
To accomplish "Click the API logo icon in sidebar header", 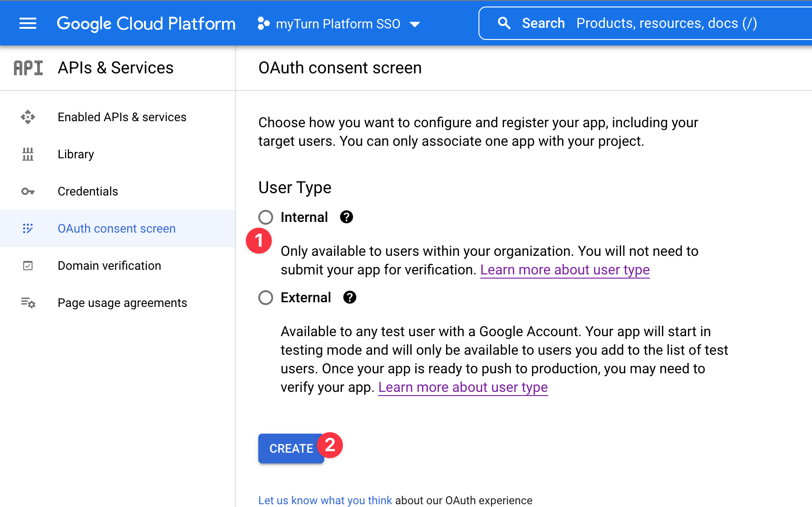I will (x=28, y=68).
